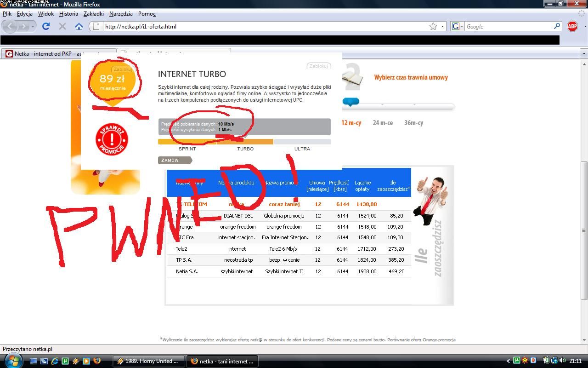Open the list all tabs dropdown
The height and width of the screenshot is (368, 588).
coord(584,54)
